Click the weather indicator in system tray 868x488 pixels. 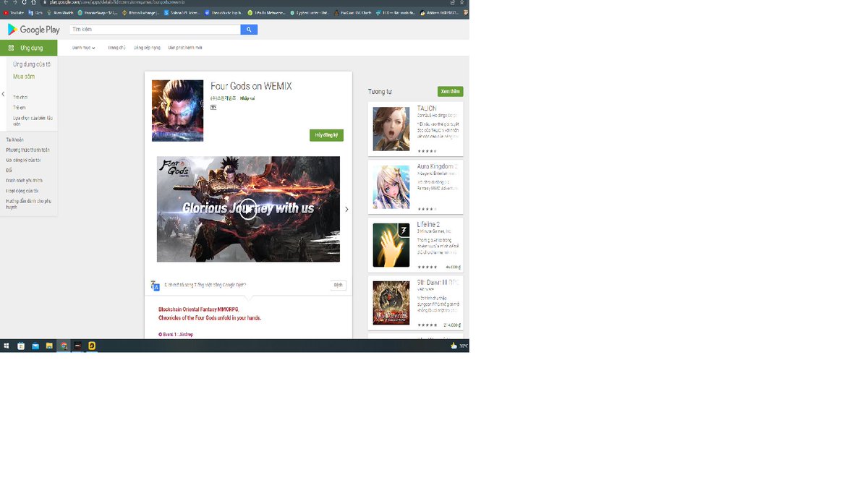coord(459,346)
